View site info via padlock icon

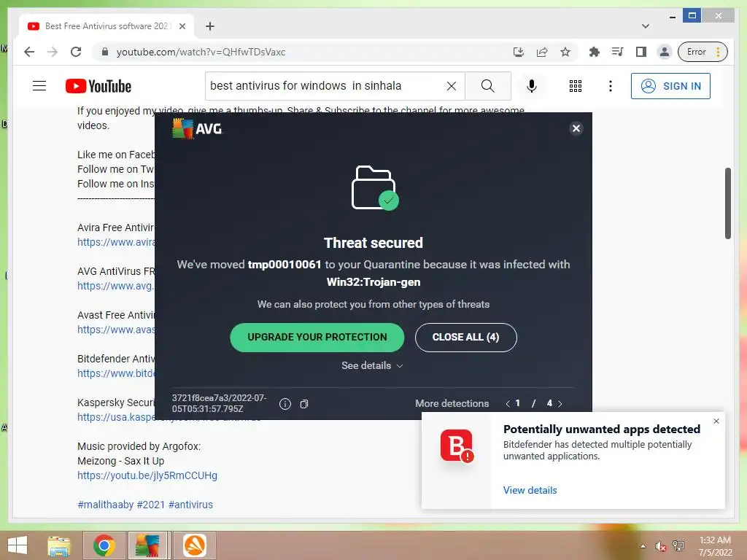[x=105, y=52]
